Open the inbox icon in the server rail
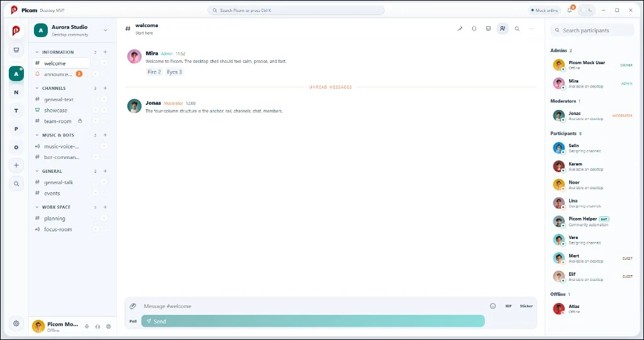This screenshot has height=340, width=644. pos(16,50)
